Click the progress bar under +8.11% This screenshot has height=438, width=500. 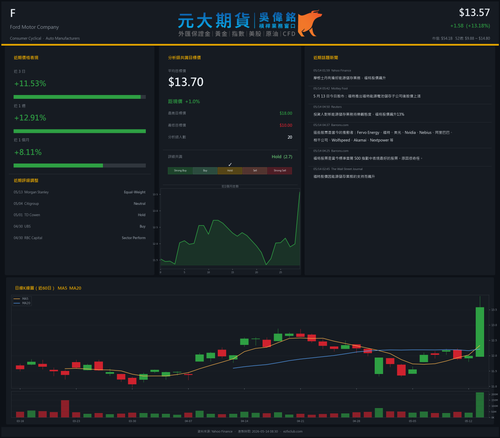click(80, 165)
